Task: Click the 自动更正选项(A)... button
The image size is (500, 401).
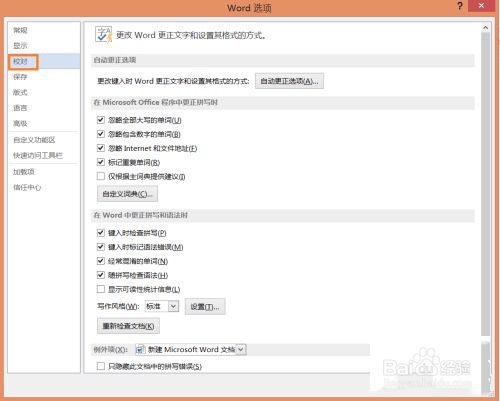Action: 289,81
